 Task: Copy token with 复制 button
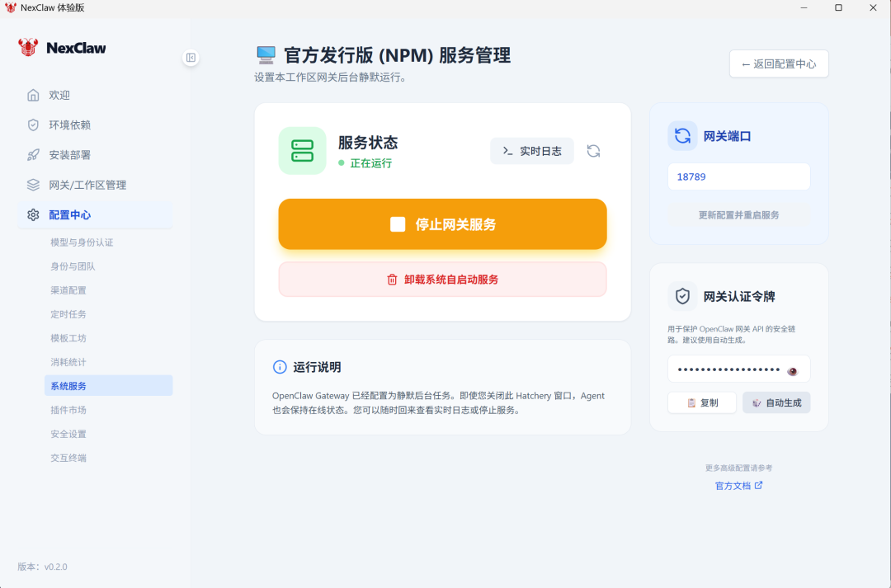(702, 402)
